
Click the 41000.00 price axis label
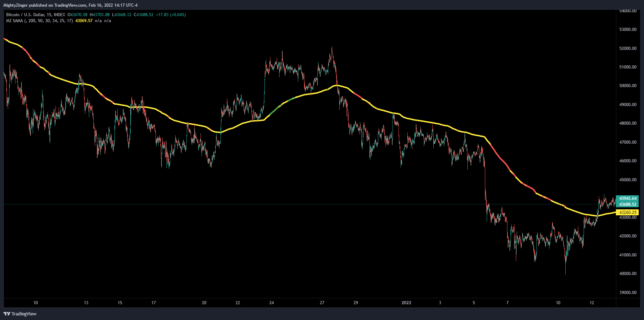(628, 255)
